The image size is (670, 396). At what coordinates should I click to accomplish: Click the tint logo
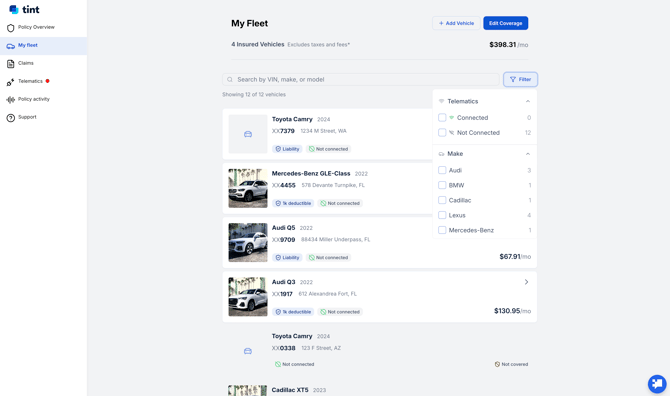pos(24,9)
